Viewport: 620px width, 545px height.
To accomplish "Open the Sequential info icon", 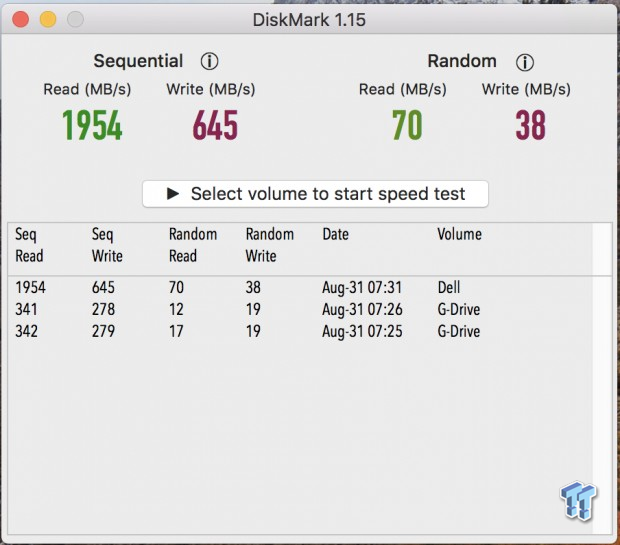I will pyautogui.click(x=209, y=62).
